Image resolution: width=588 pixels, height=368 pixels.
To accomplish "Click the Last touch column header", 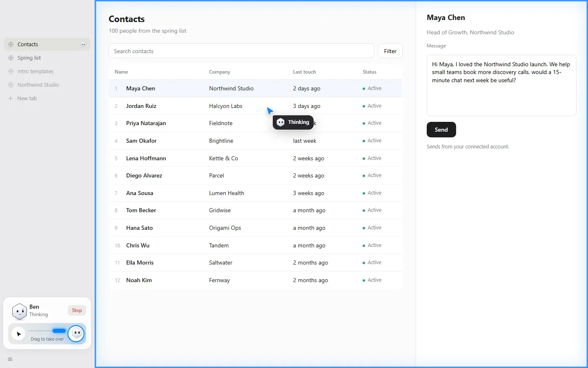I will tap(305, 72).
